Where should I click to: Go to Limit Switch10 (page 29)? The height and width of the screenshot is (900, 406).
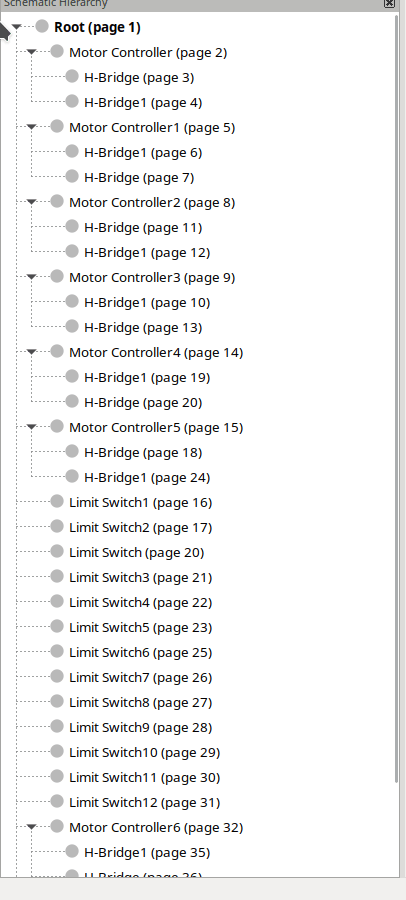click(x=145, y=752)
